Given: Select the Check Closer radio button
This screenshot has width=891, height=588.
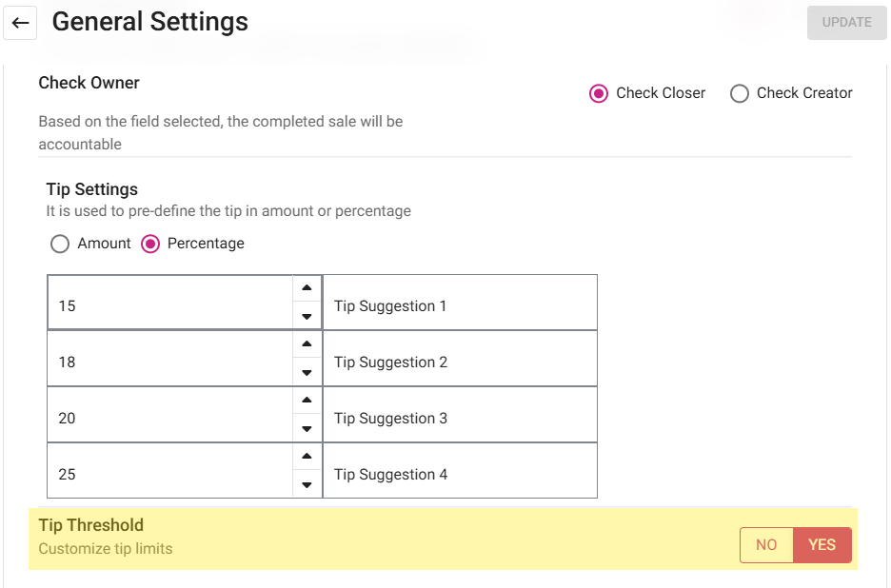Looking at the screenshot, I should coord(599,93).
